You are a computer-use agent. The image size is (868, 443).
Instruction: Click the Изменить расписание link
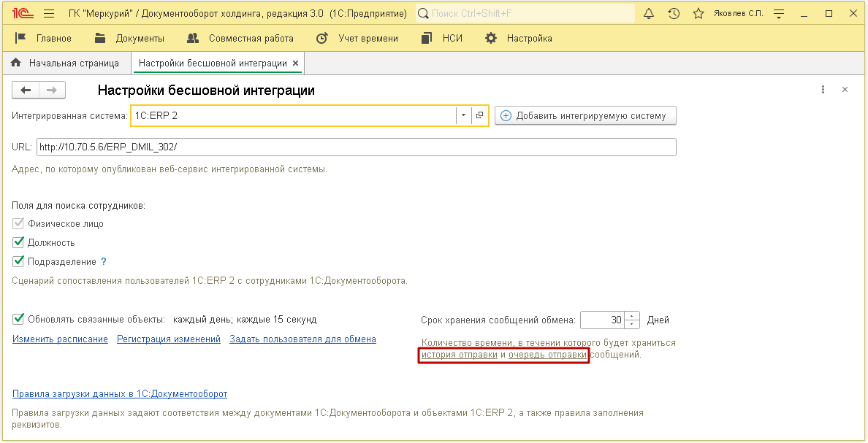click(60, 339)
